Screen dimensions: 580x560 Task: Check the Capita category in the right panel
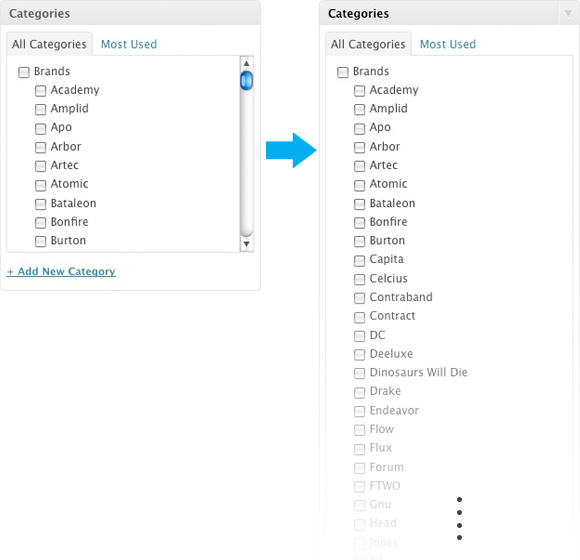(359, 260)
